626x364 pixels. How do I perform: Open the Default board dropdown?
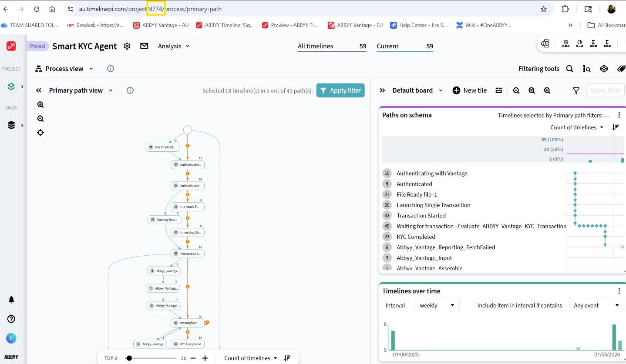coord(417,90)
